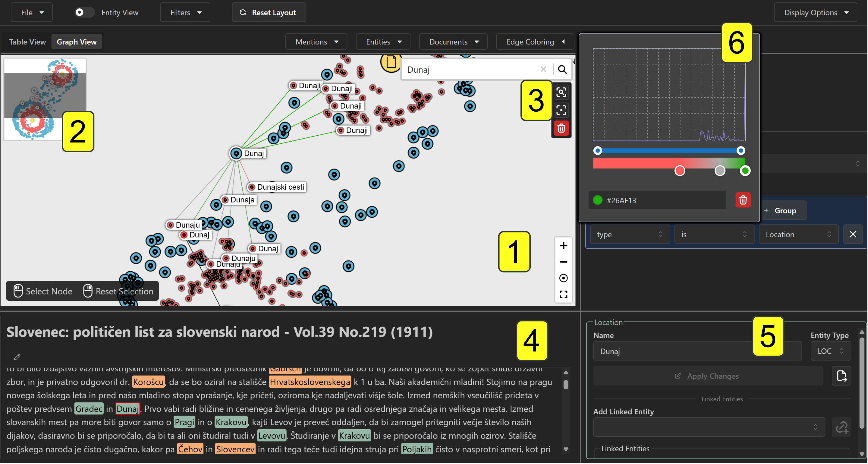Screen dimensions: 868x464
Task: Zoom out the graph with minus
Action: tap(563, 262)
